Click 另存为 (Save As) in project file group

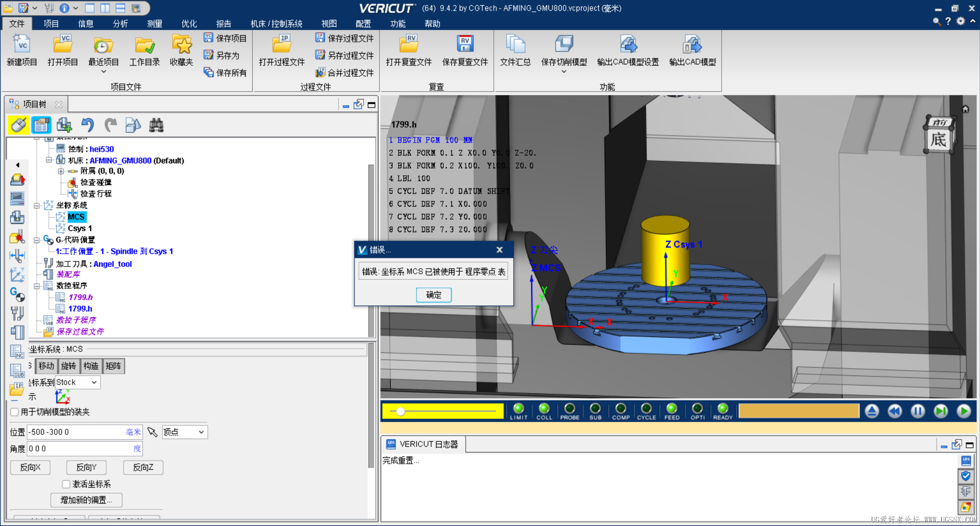221,55
